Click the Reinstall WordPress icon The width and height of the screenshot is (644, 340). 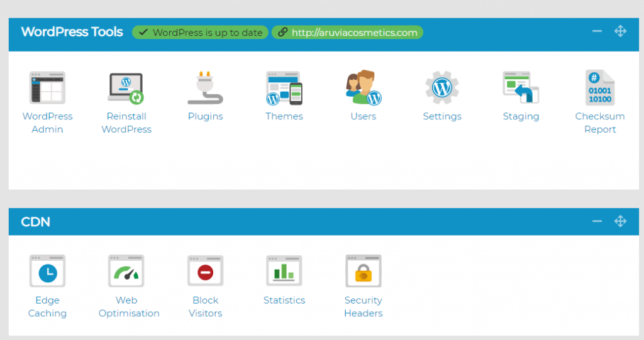126,87
